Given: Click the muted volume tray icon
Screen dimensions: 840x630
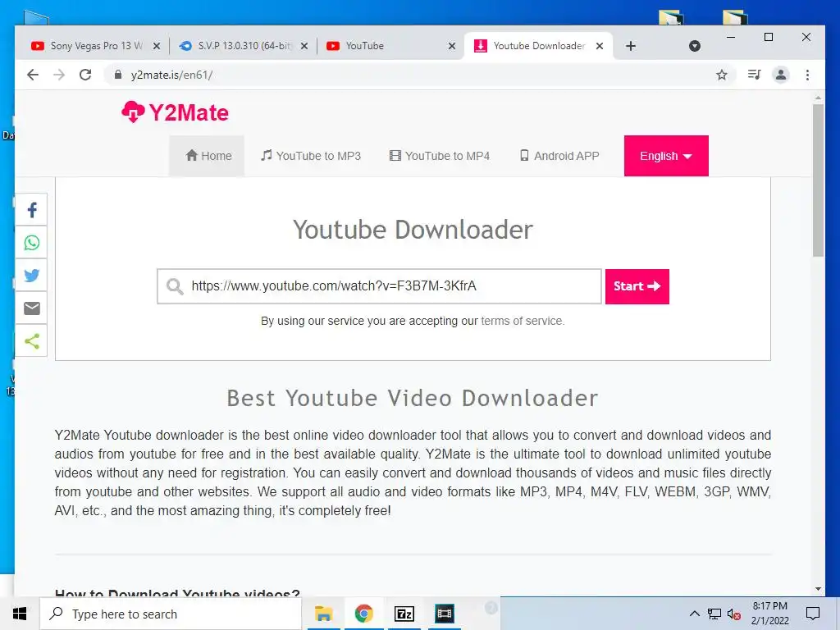Looking at the screenshot, I should [734, 614].
